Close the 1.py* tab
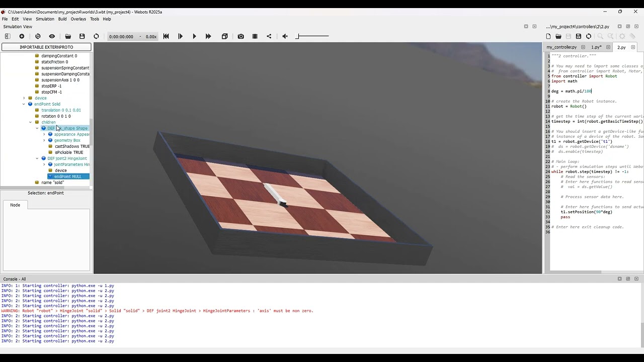The image size is (644, 362). [608, 47]
